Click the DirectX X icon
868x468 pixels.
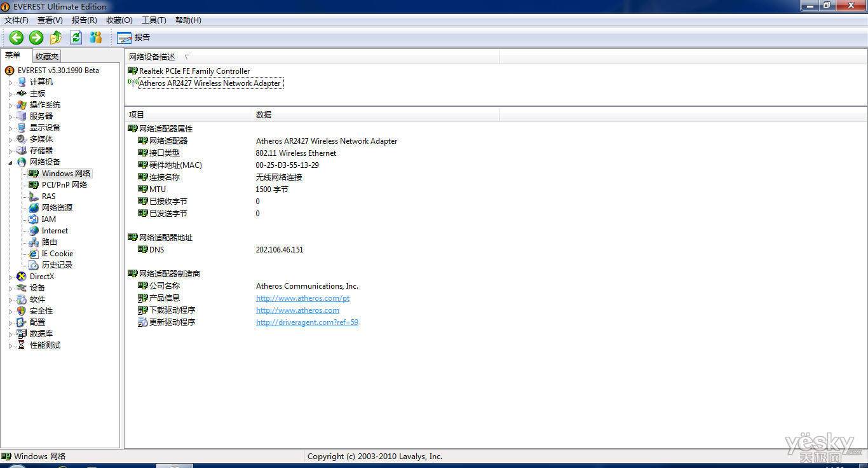(x=22, y=277)
